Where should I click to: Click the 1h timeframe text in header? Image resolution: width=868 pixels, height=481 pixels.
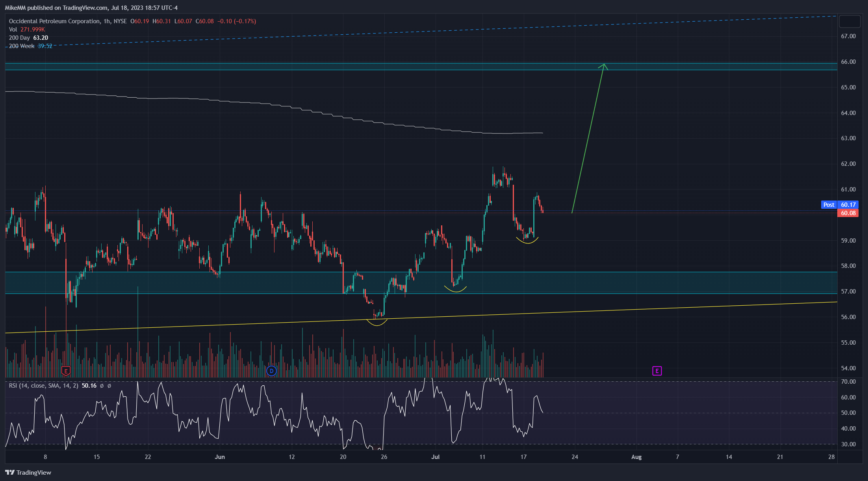click(x=107, y=21)
